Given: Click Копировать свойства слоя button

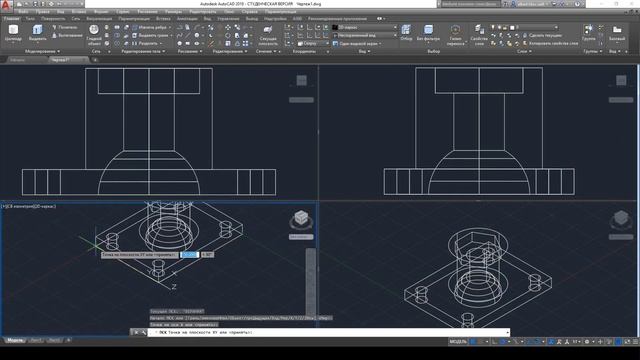Looking at the screenshot, I should [x=550, y=43].
